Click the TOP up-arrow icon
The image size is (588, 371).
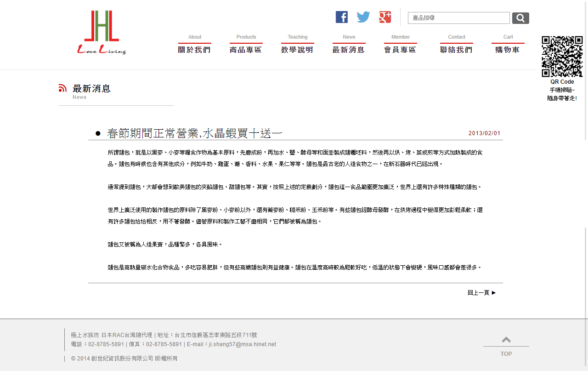[506, 340]
